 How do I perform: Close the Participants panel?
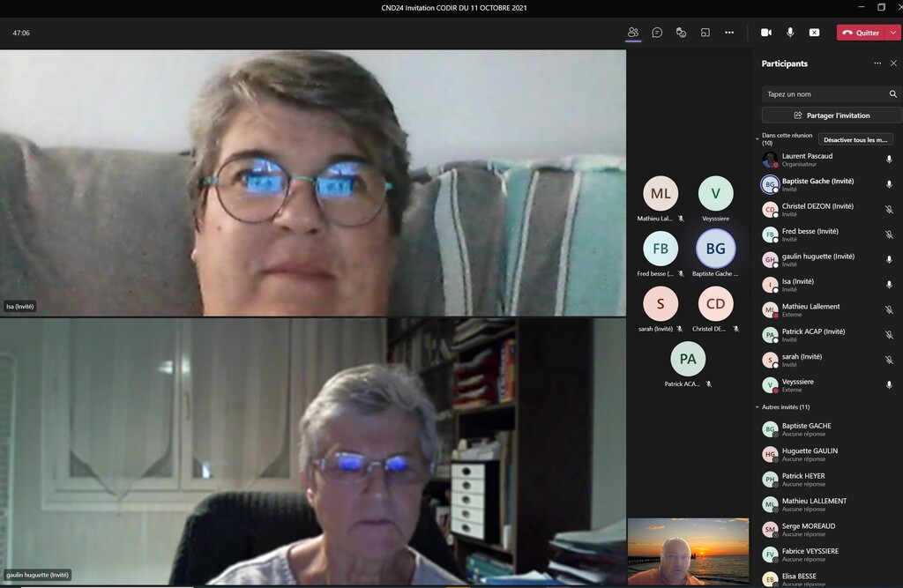(893, 63)
